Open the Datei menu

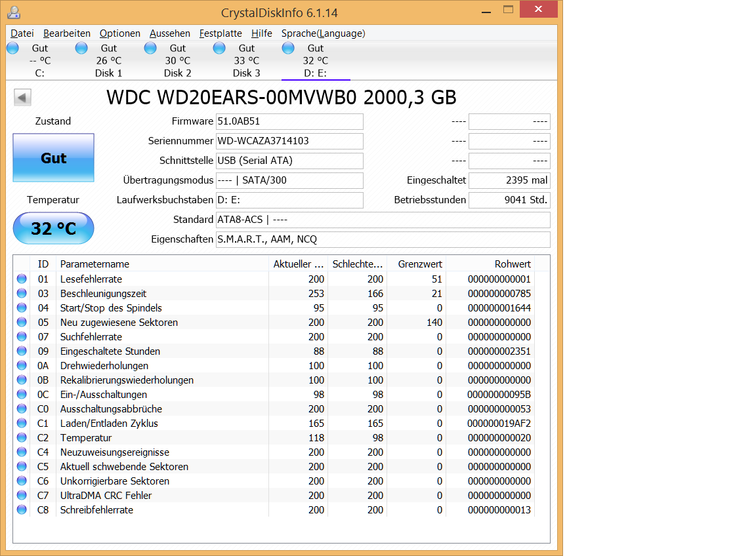click(22, 33)
